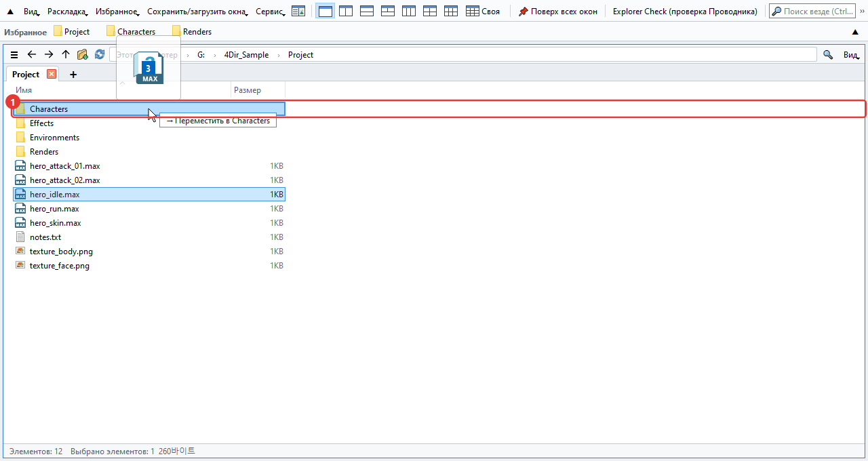Open the Сохранить/загрузить окна dropdown
Viewport: 868px width, 461px height.
coord(197,12)
